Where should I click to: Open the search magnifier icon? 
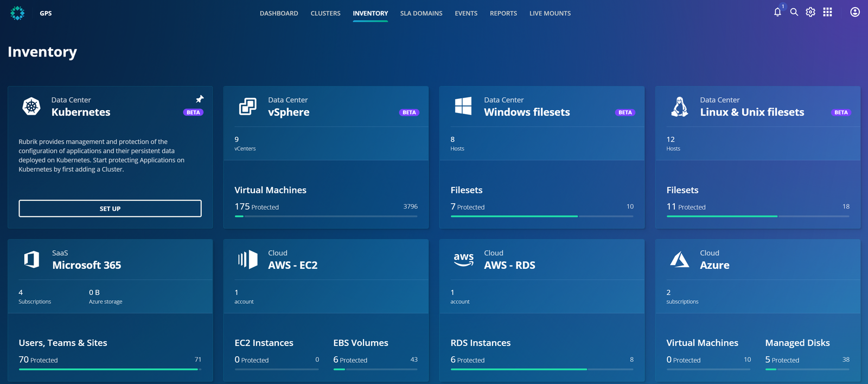click(794, 12)
